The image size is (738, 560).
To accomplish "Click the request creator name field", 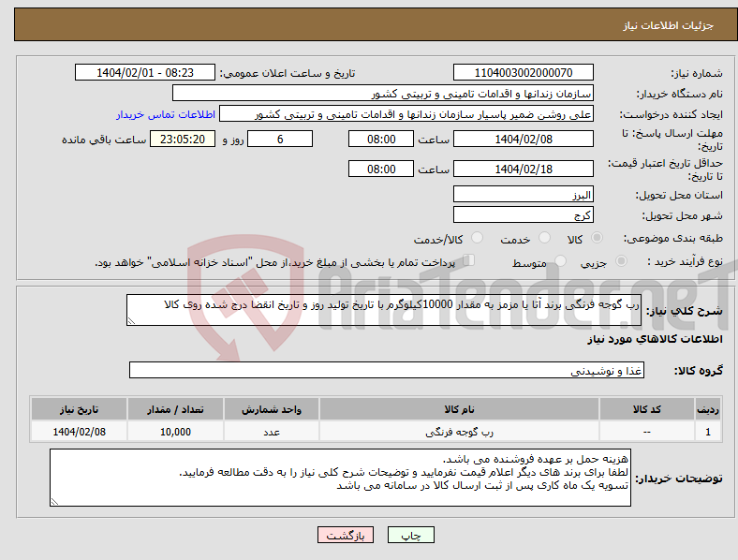I will (406, 114).
